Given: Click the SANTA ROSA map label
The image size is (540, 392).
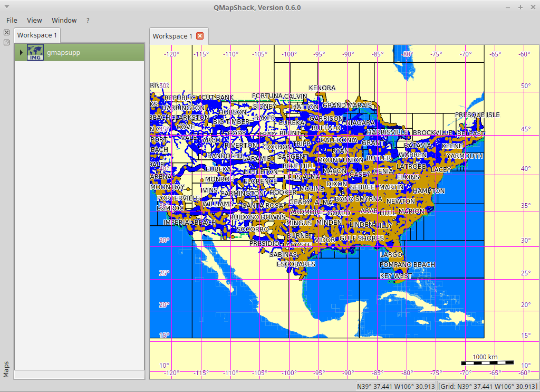Looking at the screenshot, I should coord(263,206).
